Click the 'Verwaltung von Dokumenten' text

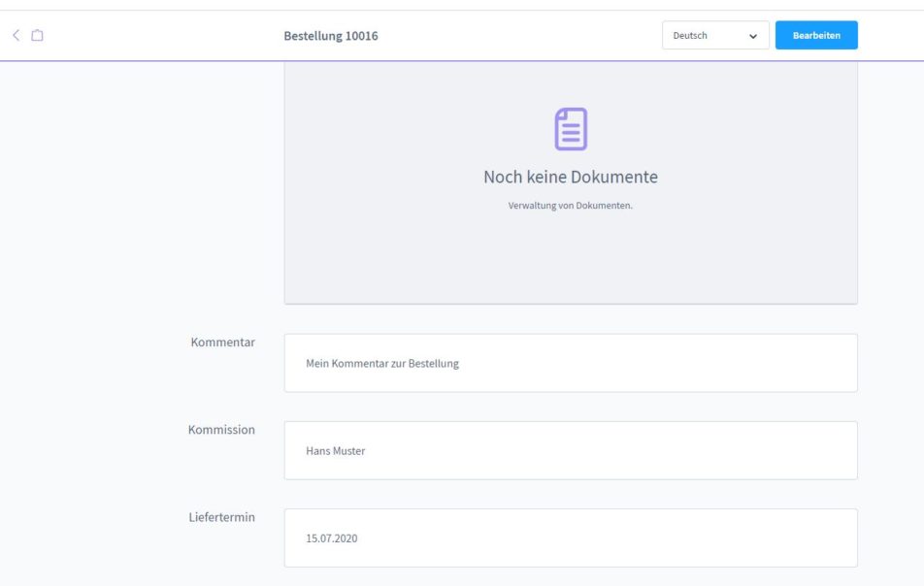570,205
